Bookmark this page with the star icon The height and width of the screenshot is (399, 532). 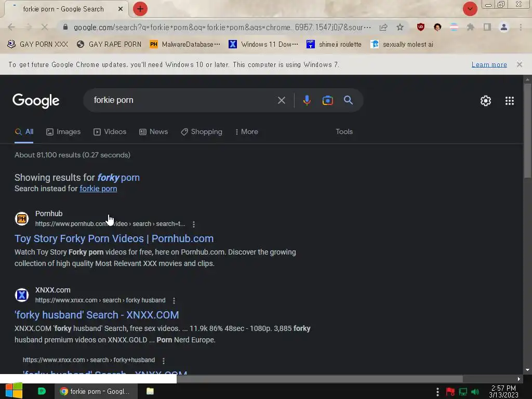[400, 27]
